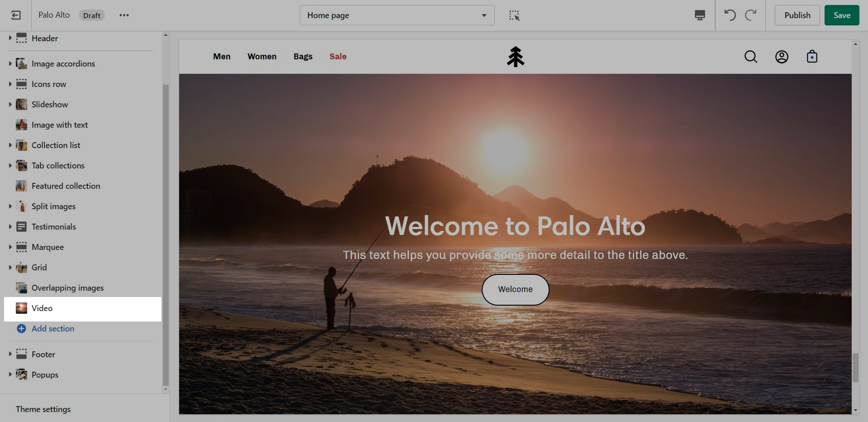The image size is (868, 422).
Task: Expand the Image accordions section
Action: 10,64
